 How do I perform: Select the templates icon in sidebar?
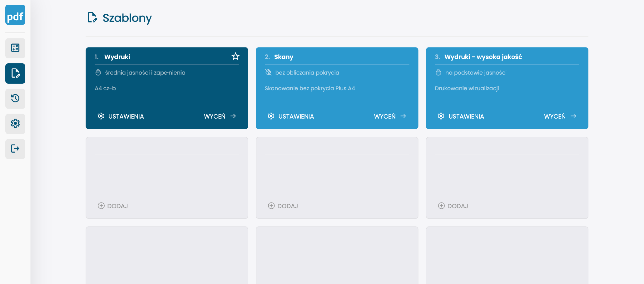click(15, 73)
